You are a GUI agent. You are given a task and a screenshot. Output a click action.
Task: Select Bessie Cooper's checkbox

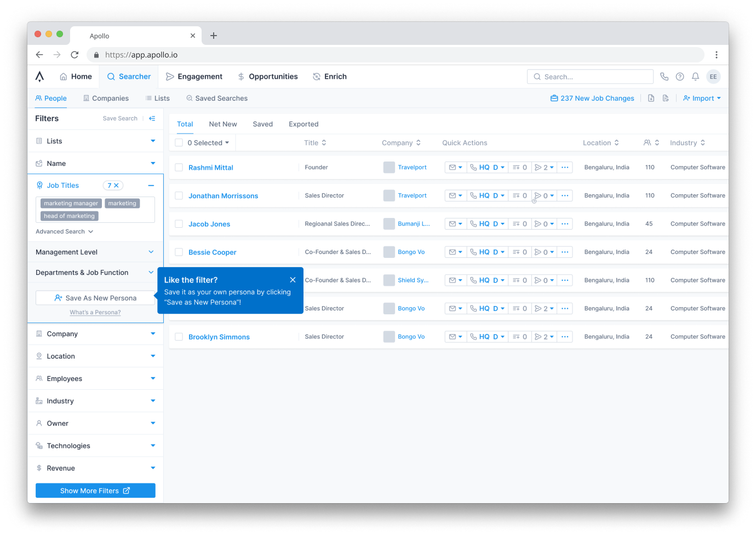coord(179,252)
